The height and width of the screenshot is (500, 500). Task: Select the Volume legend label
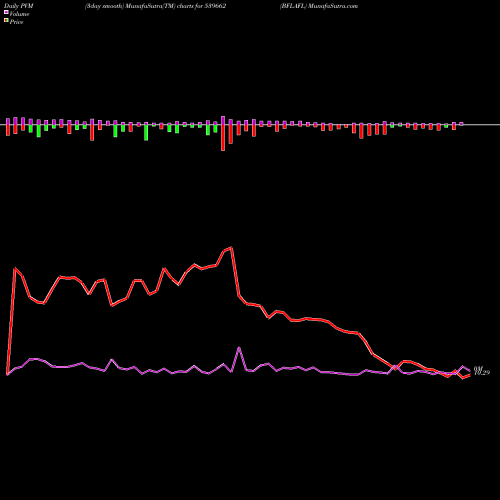[x=19, y=14]
